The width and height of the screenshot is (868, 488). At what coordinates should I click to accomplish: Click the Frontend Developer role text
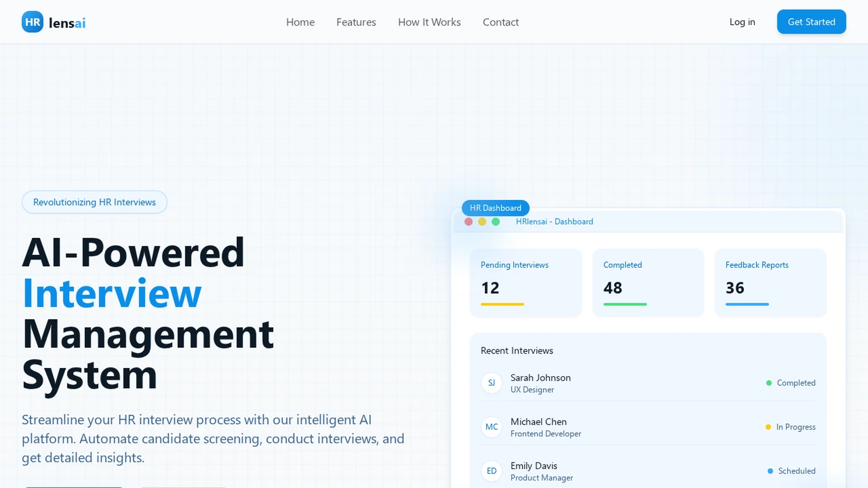(x=546, y=434)
